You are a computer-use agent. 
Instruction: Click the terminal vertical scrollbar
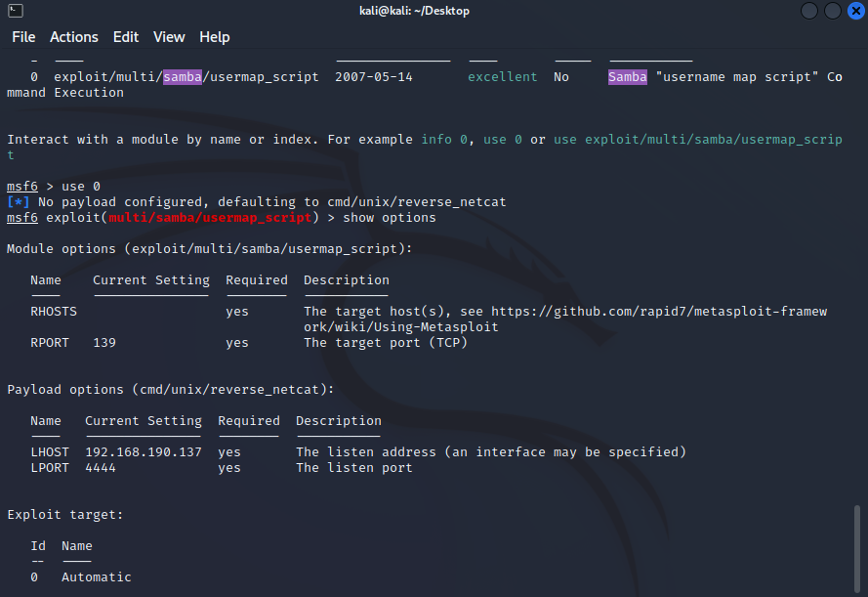click(x=857, y=548)
